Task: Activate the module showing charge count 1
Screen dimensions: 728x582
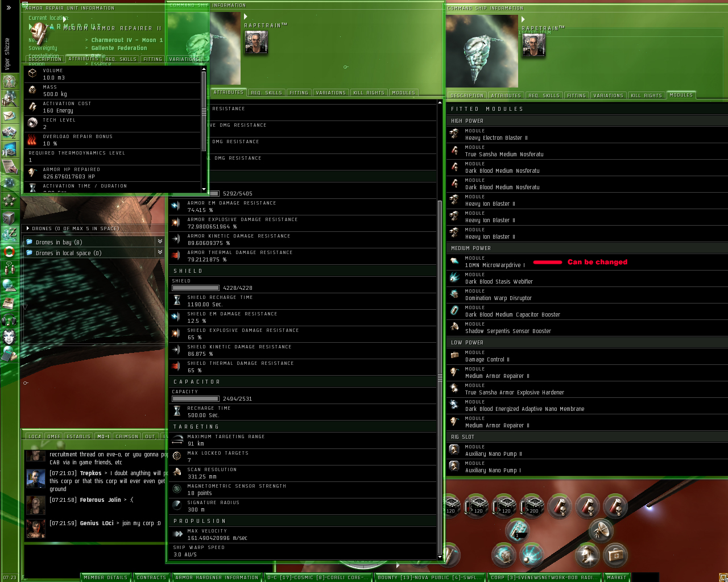Action: pos(518,530)
